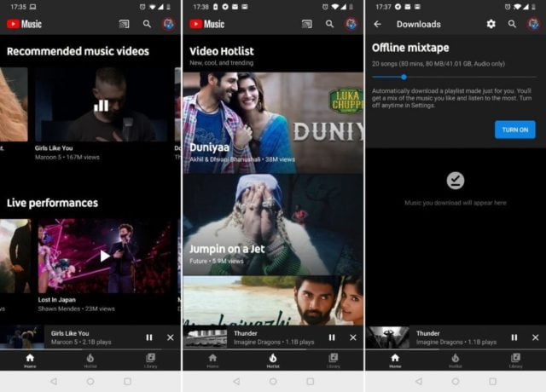Adjust the Offline mixtape song count slider
The width and height of the screenshot is (546, 392).
[404, 77]
